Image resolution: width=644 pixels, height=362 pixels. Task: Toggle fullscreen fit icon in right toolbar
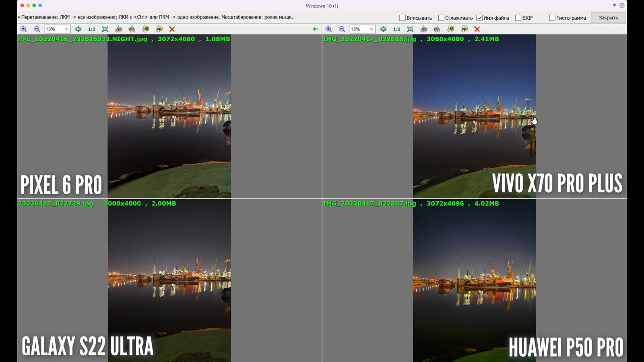[x=410, y=29]
